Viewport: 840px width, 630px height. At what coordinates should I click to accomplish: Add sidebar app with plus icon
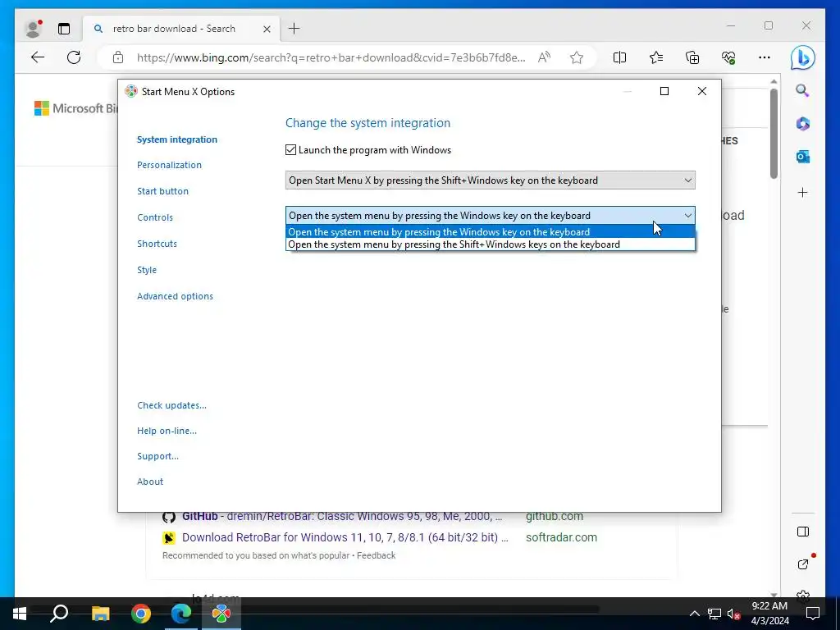click(x=802, y=192)
